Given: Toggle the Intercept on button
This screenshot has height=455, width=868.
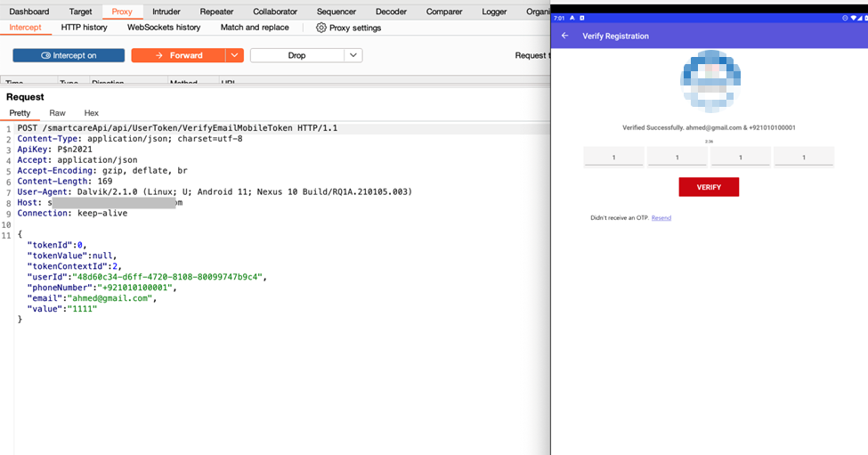Looking at the screenshot, I should tap(69, 55).
